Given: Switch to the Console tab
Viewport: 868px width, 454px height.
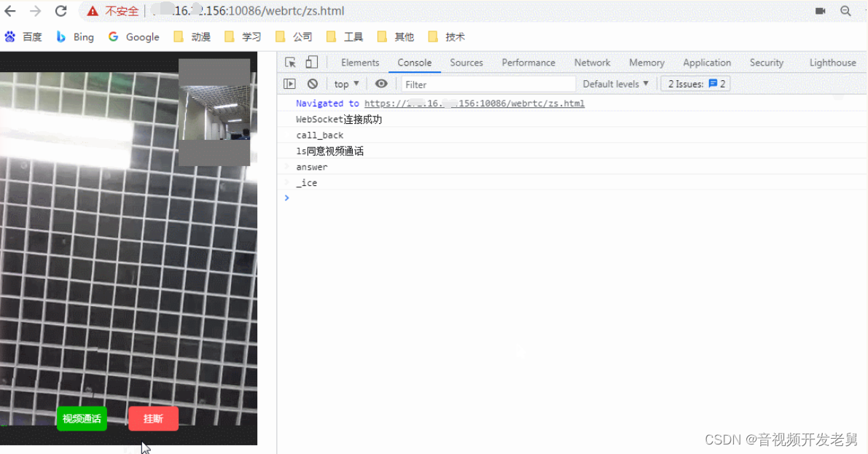Looking at the screenshot, I should [414, 63].
